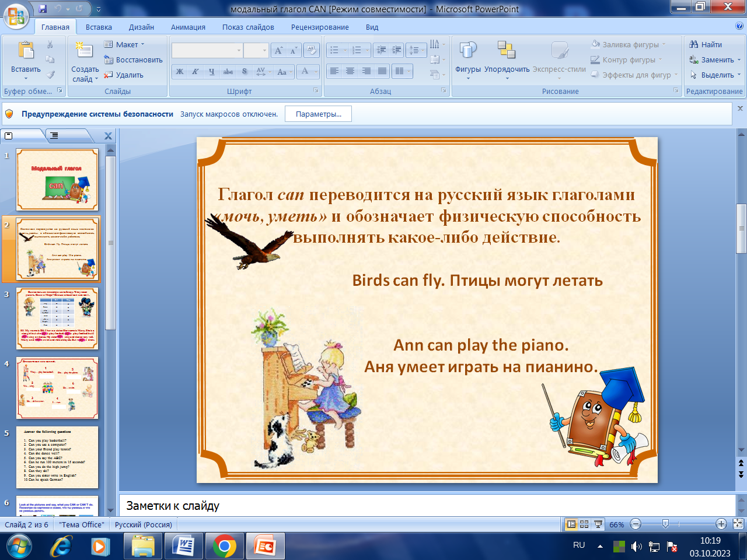Click the Find (Найти) binoculars icon
747x560 pixels.
click(x=694, y=44)
